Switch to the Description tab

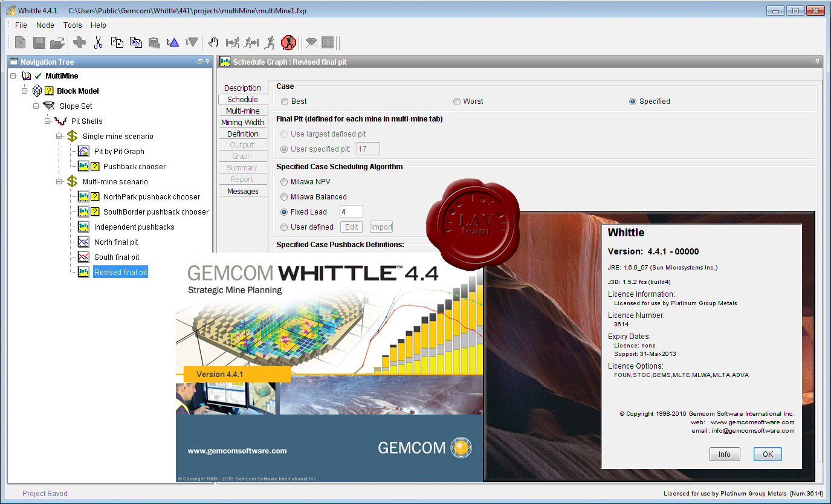242,88
